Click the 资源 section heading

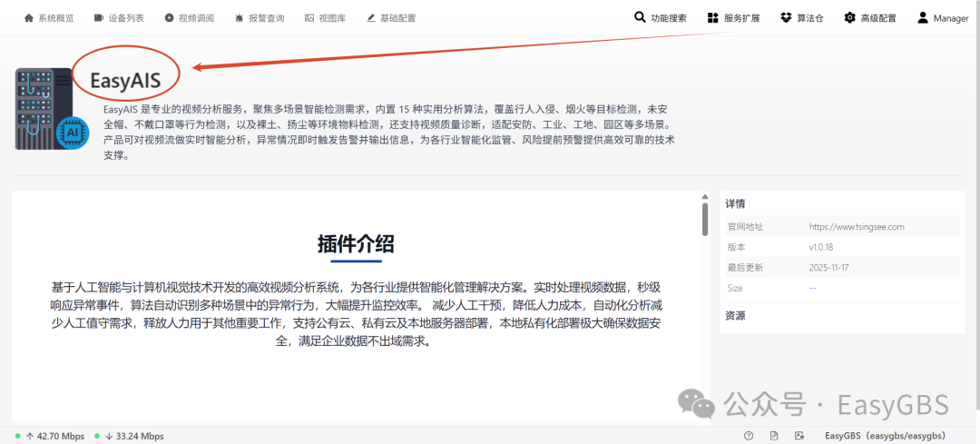click(735, 316)
